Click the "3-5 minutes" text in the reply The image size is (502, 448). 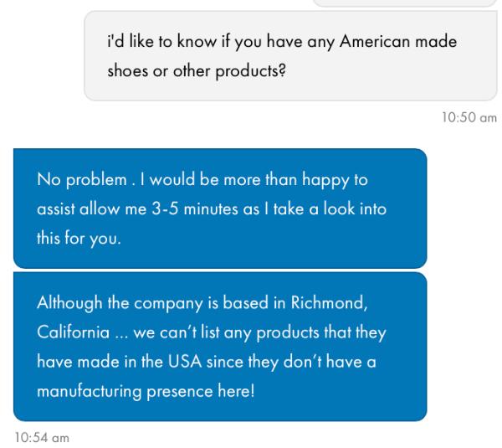[x=199, y=209]
